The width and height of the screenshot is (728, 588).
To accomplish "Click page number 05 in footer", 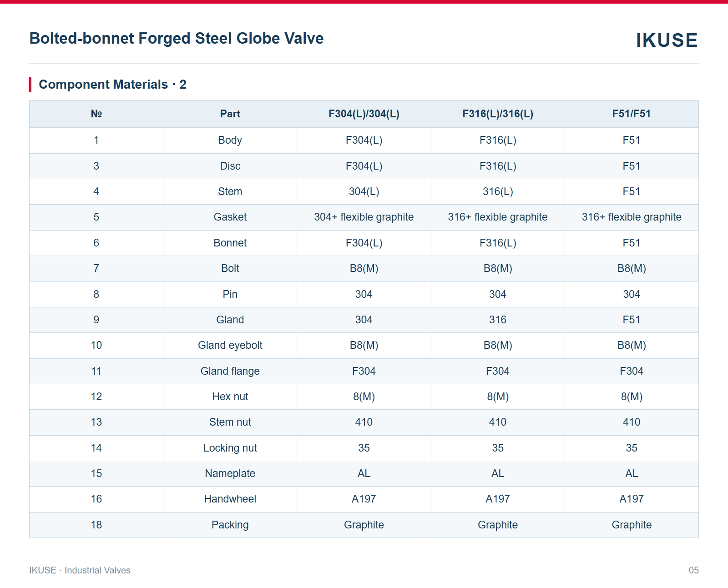I will 693,570.
